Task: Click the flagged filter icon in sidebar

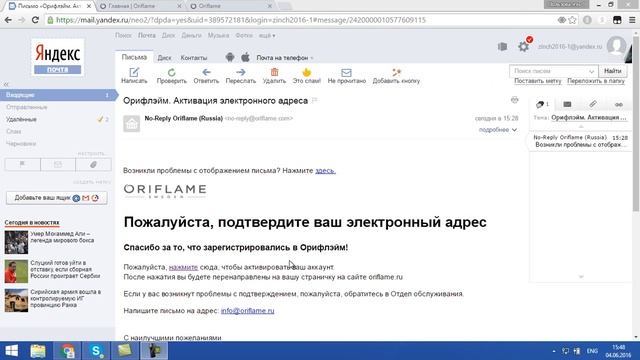Action: (22, 164)
